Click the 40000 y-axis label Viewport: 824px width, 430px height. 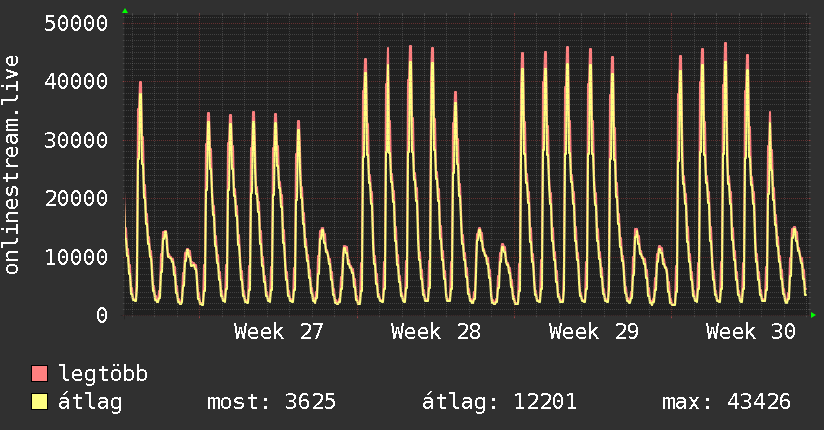pyautogui.click(x=76, y=81)
